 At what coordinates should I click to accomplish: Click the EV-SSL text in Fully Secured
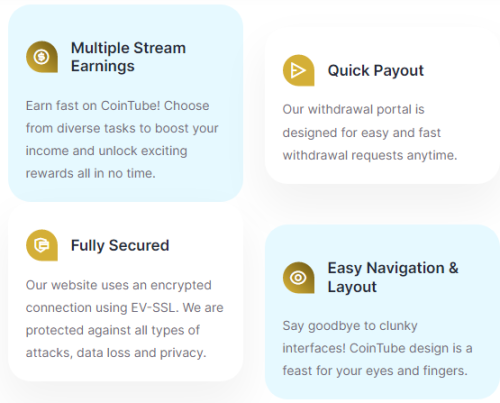pyautogui.click(x=153, y=308)
